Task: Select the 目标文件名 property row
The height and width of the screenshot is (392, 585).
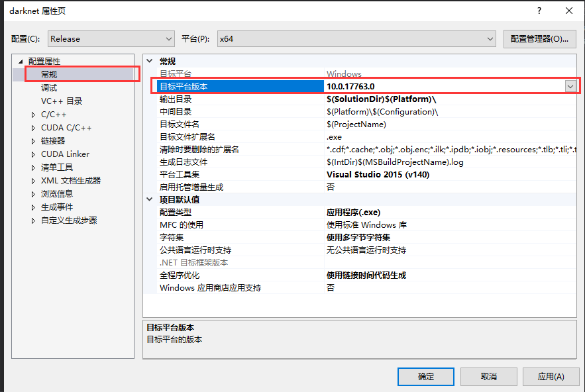Action: pos(366,124)
